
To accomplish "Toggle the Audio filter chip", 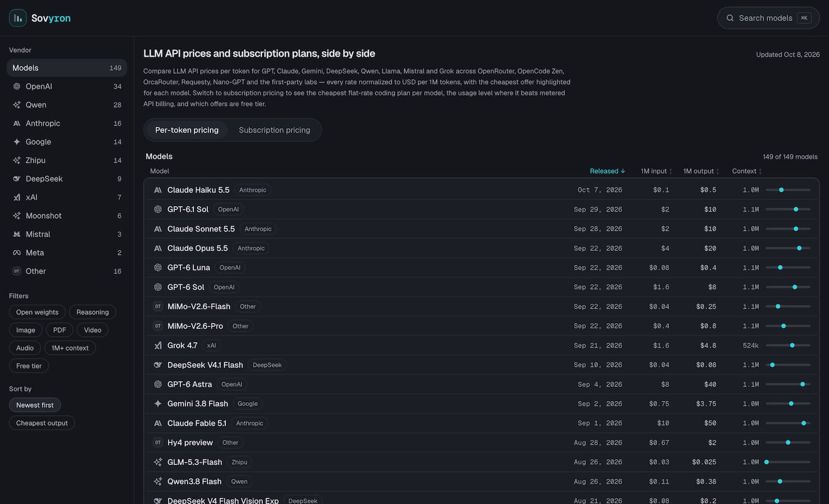I will [x=25, y=348].
